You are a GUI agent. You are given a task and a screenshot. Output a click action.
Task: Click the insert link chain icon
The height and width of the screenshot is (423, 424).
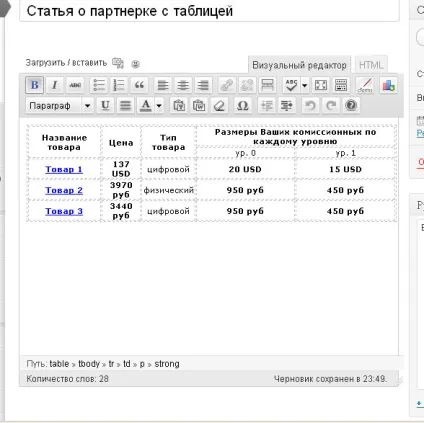pos(227,85)
